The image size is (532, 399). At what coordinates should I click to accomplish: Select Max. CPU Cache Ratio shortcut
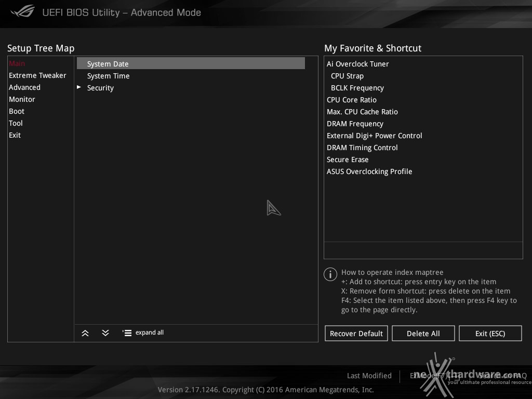(362, 112)
